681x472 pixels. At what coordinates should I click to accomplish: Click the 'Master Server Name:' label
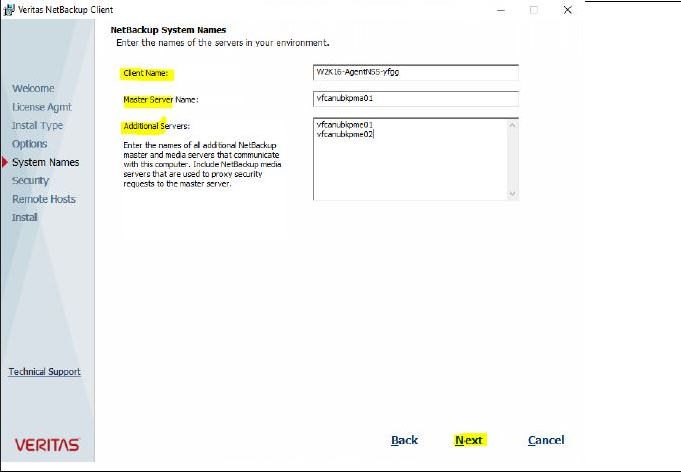pyautogui.click(x=161, y=99)
